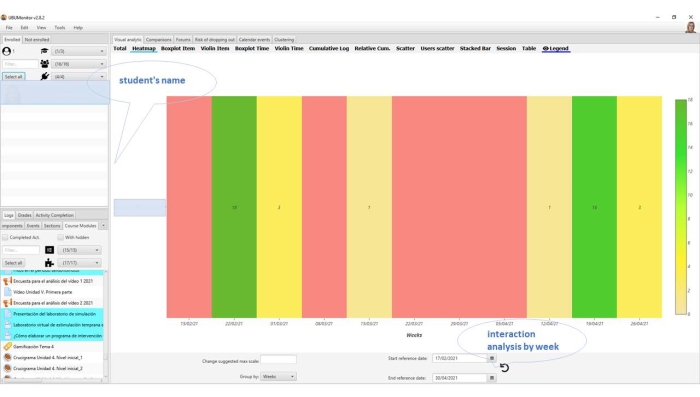The image size is (700, 397).
Task: Switch to the Events tab
Action: click(33, 226)
